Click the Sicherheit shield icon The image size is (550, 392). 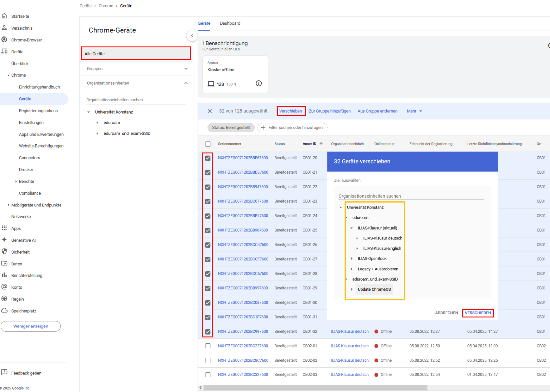point(4,252)
